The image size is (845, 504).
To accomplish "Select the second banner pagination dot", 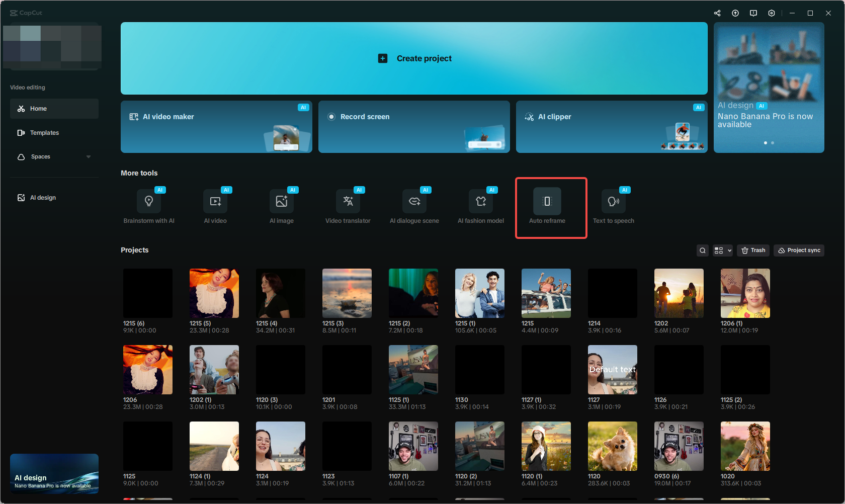I will pyautogui.click(x=773, y=143).
